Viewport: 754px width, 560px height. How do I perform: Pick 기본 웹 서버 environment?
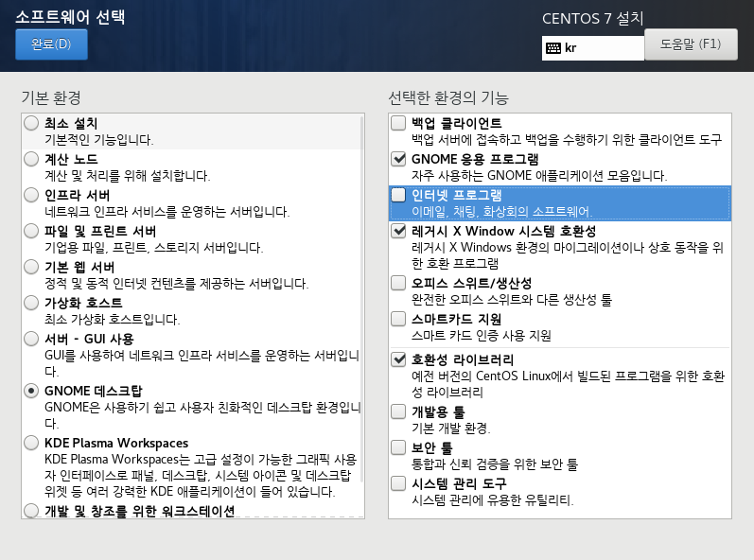pos(31,267)
